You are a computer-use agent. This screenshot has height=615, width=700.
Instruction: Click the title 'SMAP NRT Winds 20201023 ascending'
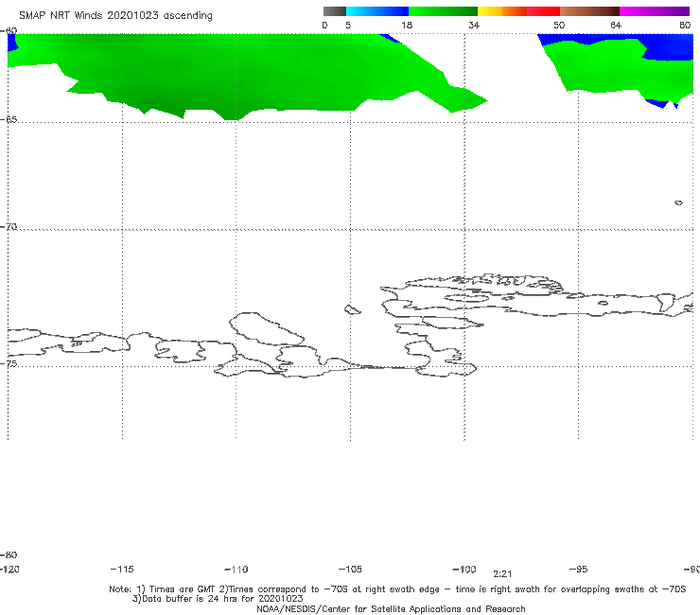pyautogui.click(x=115, y=16)
